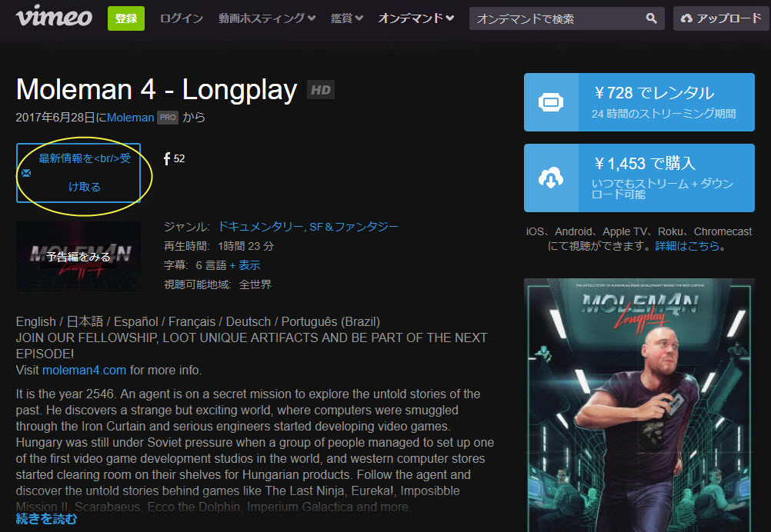Image resolution: width=771 pixels, height=532 pixels.
Task: Click the HD badge next to title
Action: click(x=321, y=90)
